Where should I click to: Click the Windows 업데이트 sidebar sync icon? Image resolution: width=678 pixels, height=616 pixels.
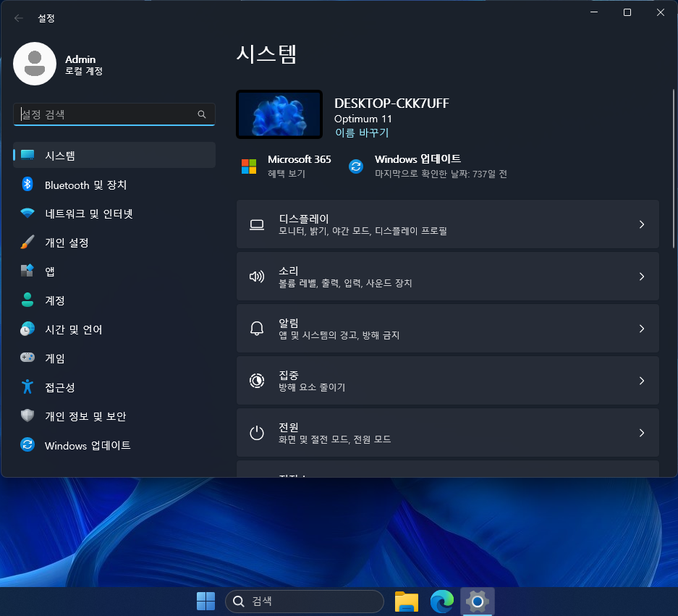click(27, 444)
